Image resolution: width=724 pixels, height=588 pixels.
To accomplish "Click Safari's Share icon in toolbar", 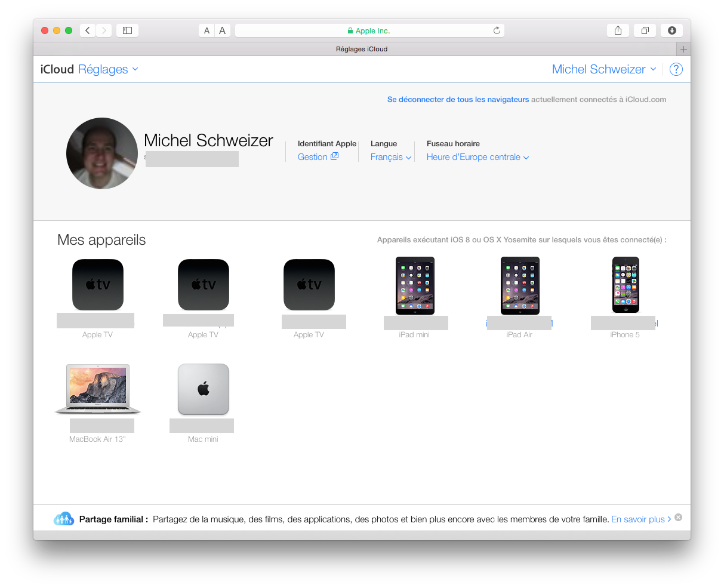I will pyautogui.click(x=618, y=30).
